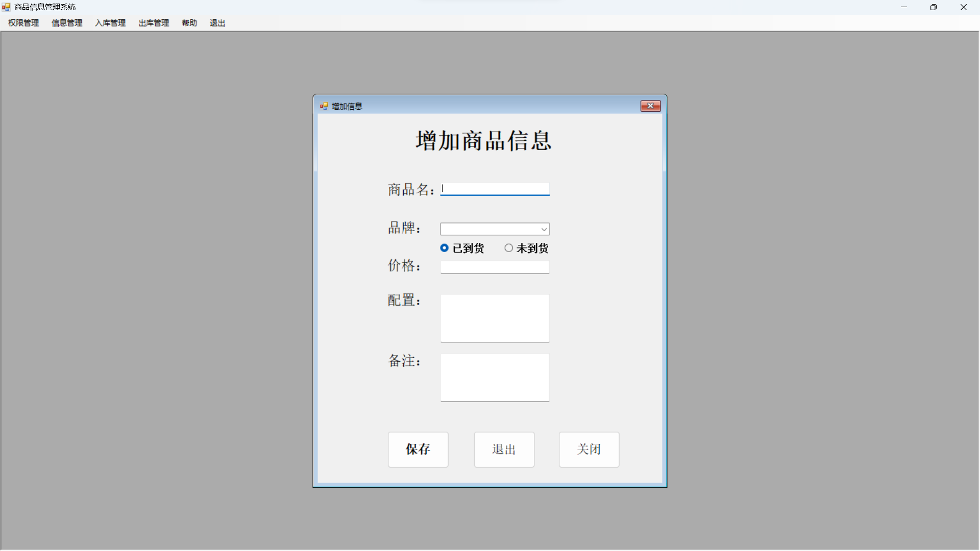The height and width of the screenshot is (551, 980).
Task: Open the 权限管理 menu
Action: tap(23, 23)
